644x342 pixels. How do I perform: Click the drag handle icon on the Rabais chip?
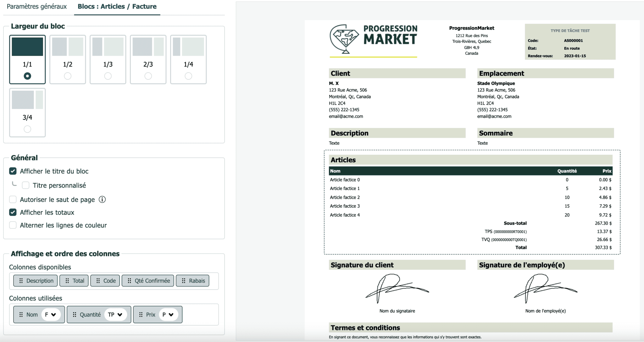pos(184,281)
